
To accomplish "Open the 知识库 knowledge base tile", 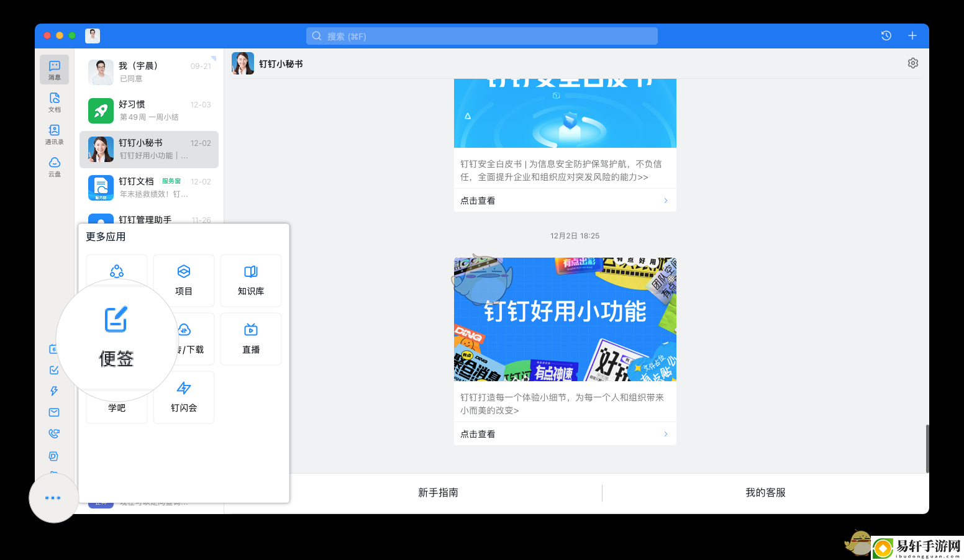I will pyautogui.click(x=251, y=281).
